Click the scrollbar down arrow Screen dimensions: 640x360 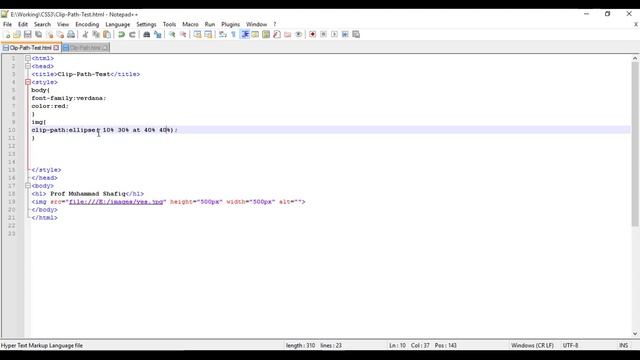pyautogui.click(x=635, y=333)
